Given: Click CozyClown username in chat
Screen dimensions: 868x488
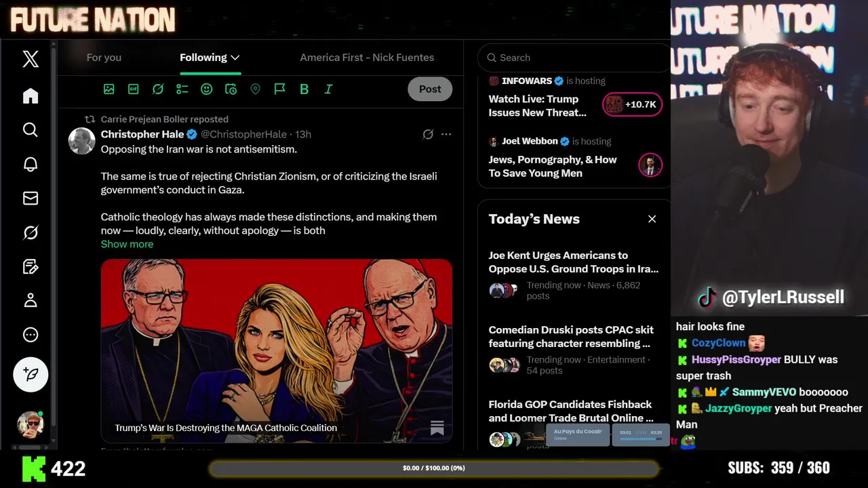Looking at the screenshot, I should [718, 343].
